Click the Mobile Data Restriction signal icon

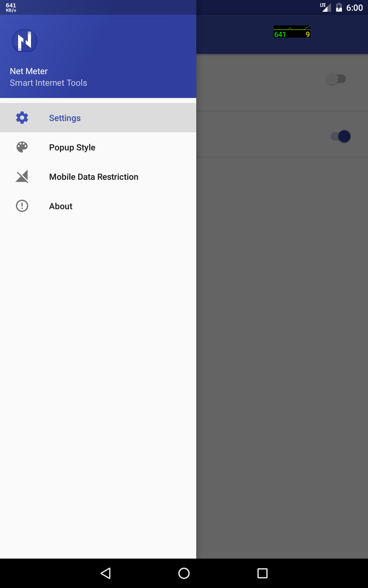click(x=22, y=176)
